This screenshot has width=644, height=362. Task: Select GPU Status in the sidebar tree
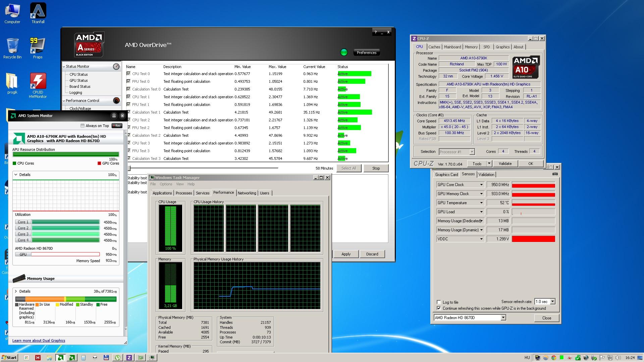click(78, 80)
